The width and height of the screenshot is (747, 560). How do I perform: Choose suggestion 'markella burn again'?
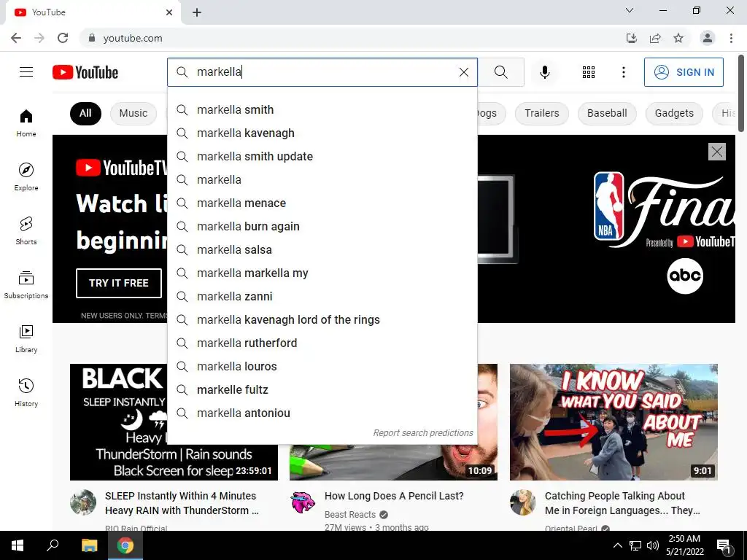322,227
